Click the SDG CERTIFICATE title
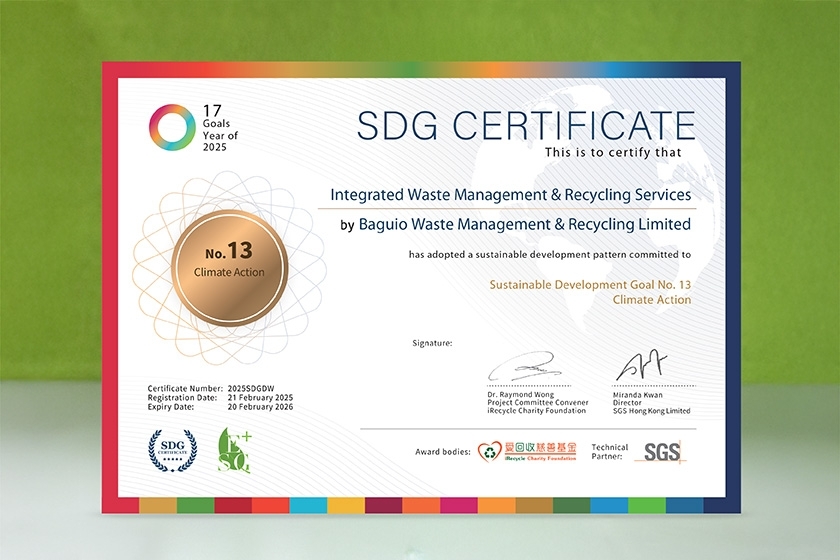The height and width of the screenshot is (560, 840). point(526,125)
